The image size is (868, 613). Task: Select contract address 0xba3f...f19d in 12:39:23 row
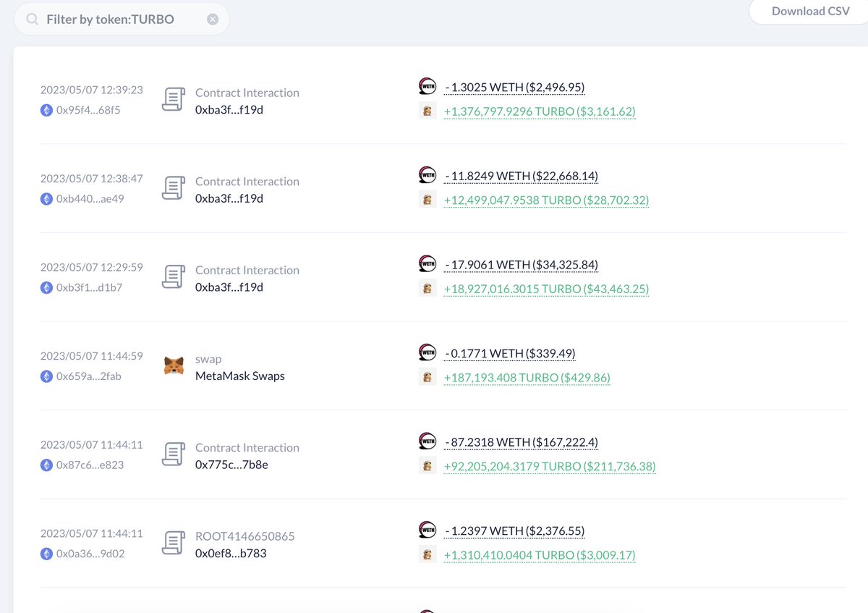point(229,110)
